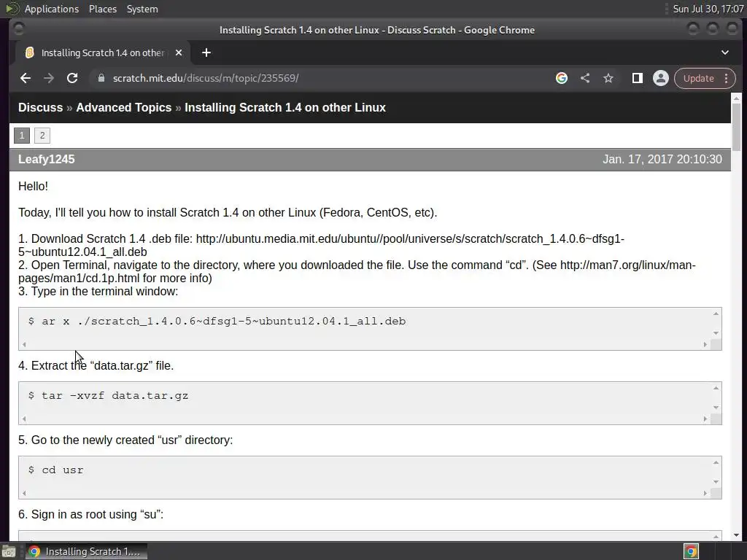Click the tar -xvzf block's scroll-down arrow
747x560 pixels.
716,408
